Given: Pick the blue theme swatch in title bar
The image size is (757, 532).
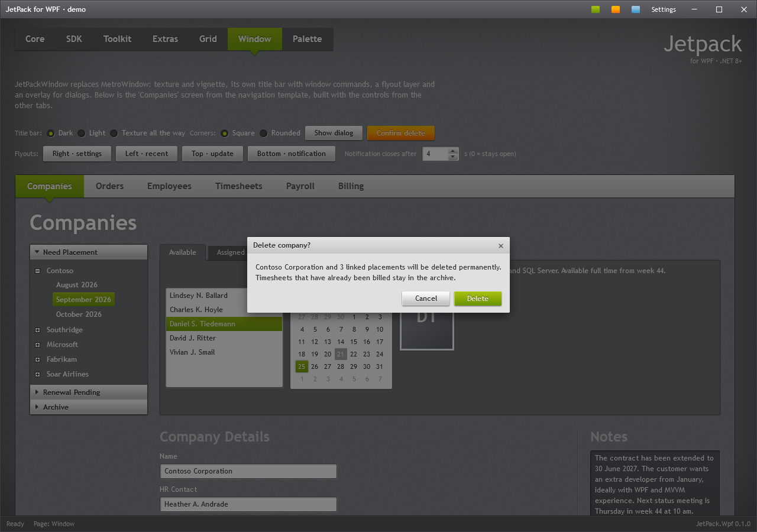Looking at the screenshot, I should (636, 9).
